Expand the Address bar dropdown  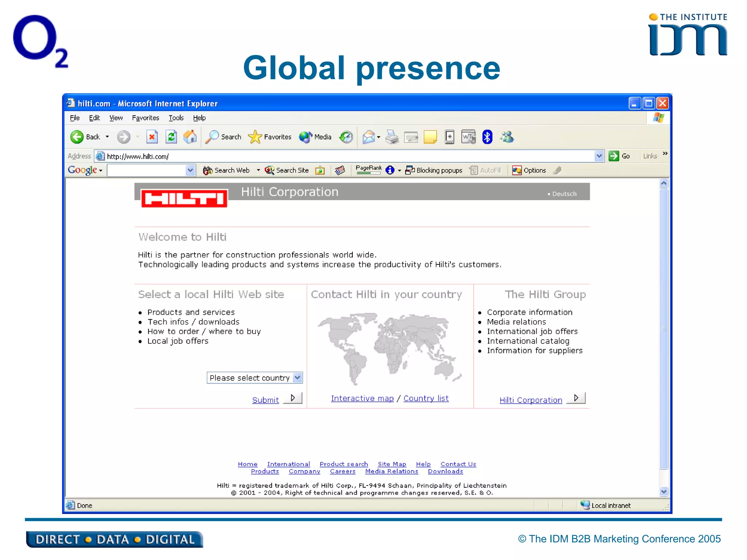click(x=599, y=156)
